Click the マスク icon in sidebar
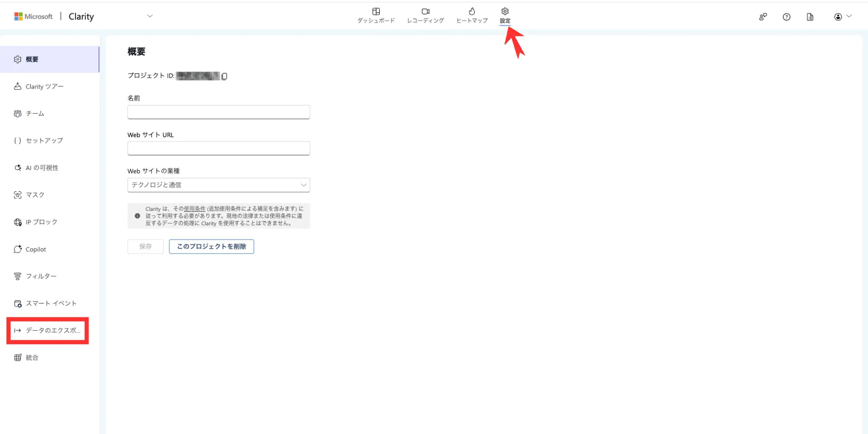 [x=17, y=195]
